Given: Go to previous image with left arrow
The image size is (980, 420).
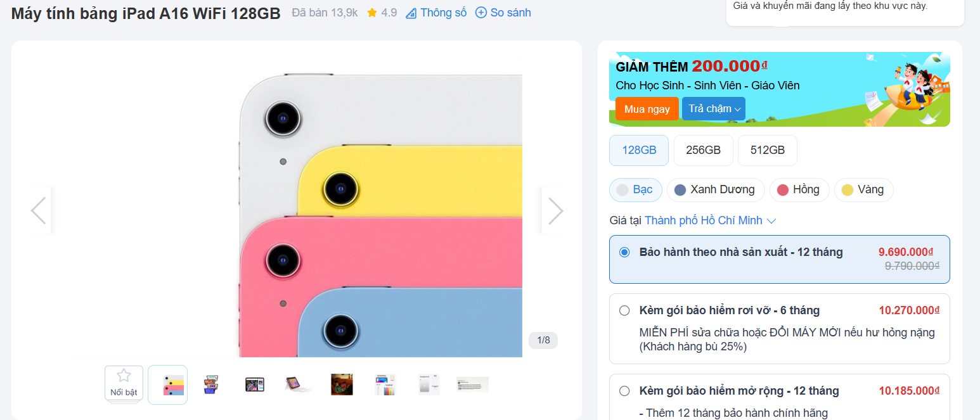Looking at the screenshot, I should click(39, 210).
